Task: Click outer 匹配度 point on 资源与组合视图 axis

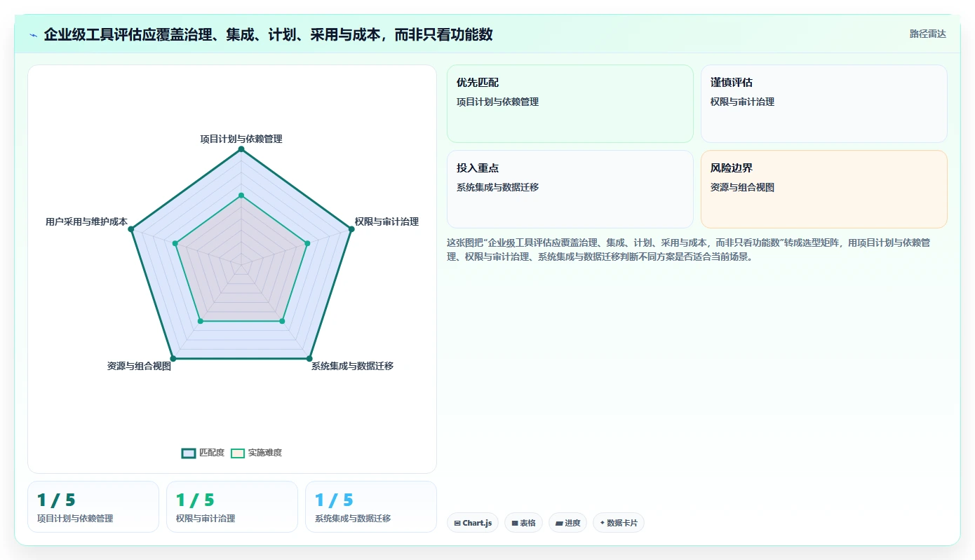Action: coord(173,358)
